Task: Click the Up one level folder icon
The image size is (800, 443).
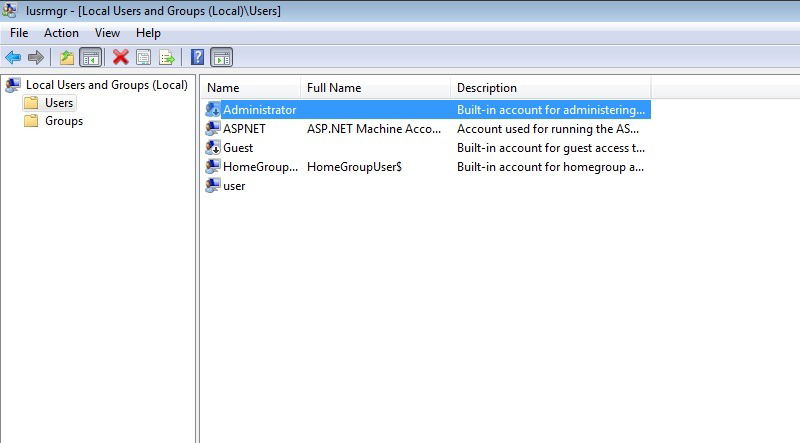Action: point(67,57)
